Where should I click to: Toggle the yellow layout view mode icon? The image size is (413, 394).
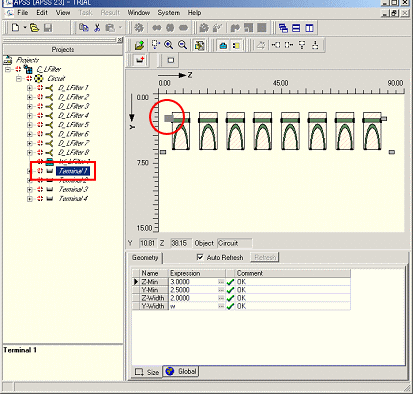point(236,45)
